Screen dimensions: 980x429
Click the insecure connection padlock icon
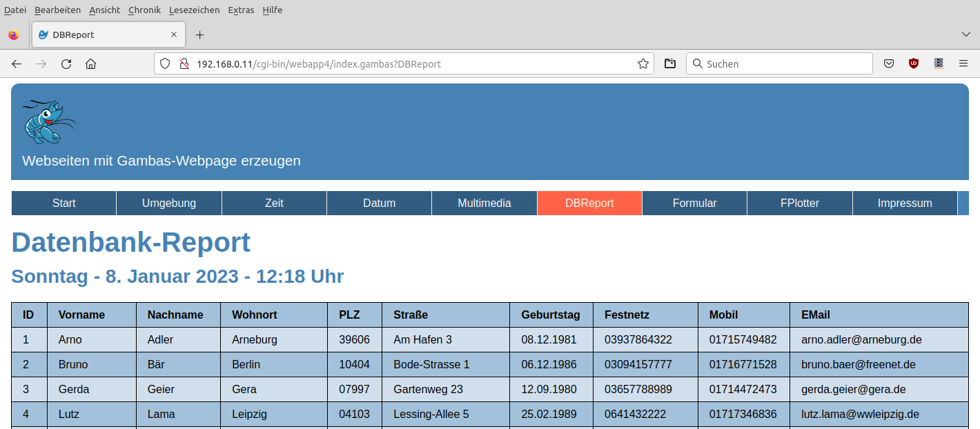click(x=184, y=64)
